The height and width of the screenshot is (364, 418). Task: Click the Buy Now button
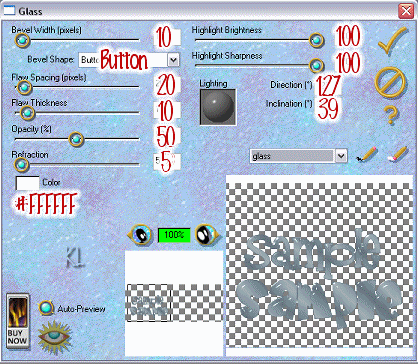pos(18,321)
